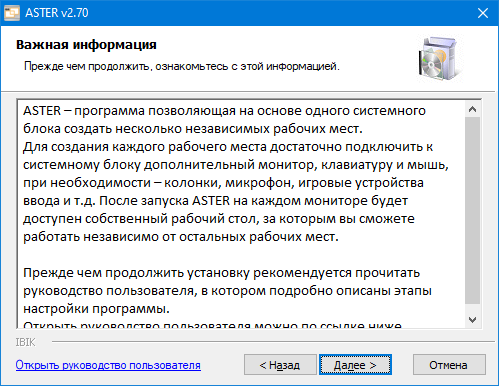The width and height of the screenshot is (499, 386).
Task: Click the line 'ввода и т.д. После запуска ASTER'
Action: pos(215,201)
